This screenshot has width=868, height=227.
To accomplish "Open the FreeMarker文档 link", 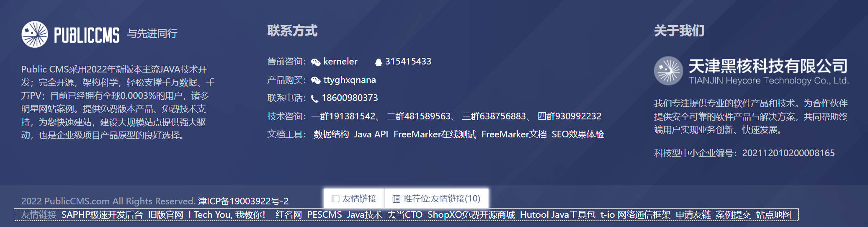I will [x=514, y=134].
